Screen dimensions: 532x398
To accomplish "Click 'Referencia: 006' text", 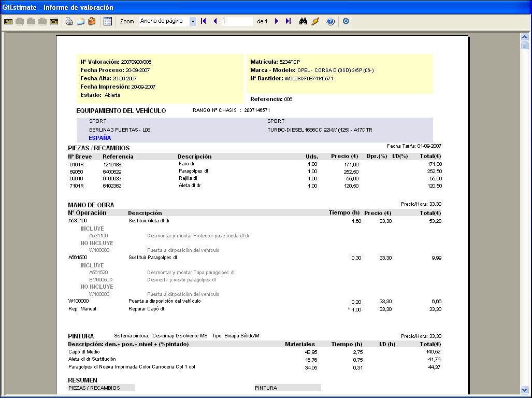I will tap(271, 99).
